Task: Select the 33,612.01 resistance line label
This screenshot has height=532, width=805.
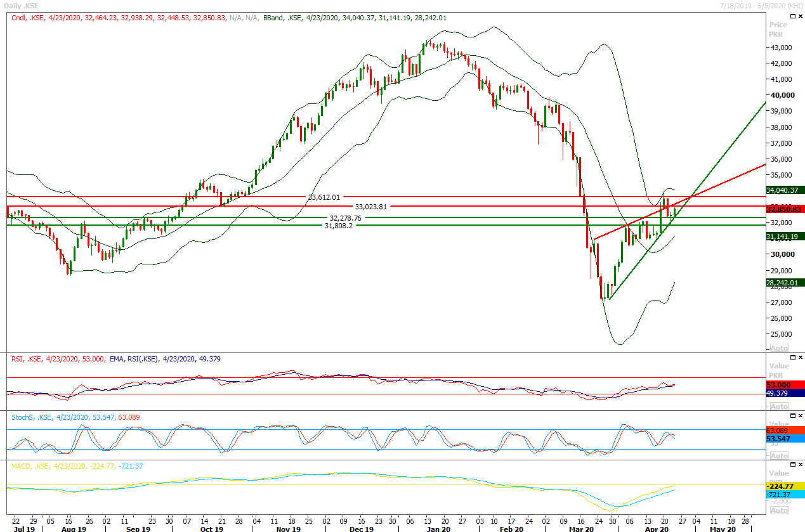Action: click(x=324, y=197)
